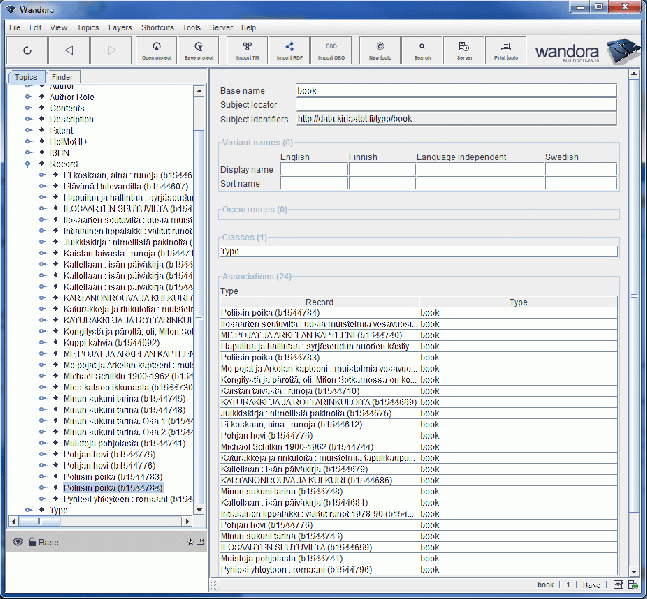Image resolution: width=647 pixels, height=599 pixels.
Task: Toggle the eye icon on Base layer
Action: [18, 541]
